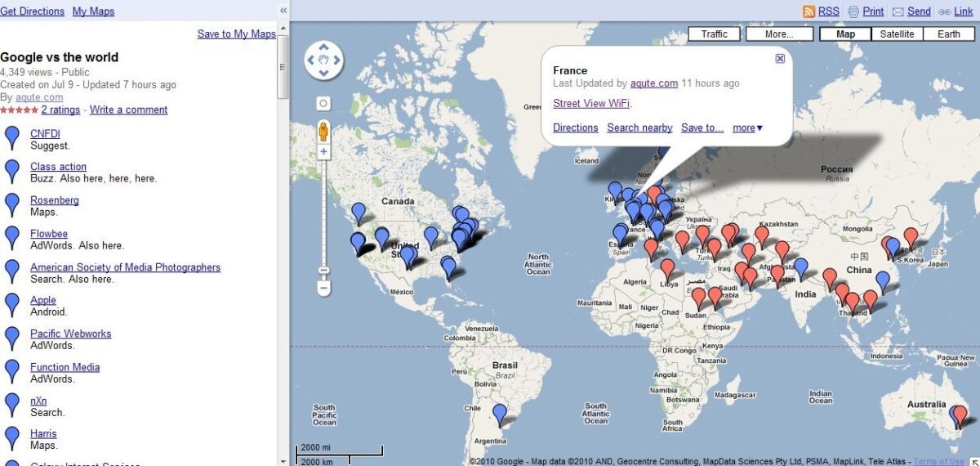Click the blue marker beside Pacific Webworks
Screen dimensions: 980x466
12,338
